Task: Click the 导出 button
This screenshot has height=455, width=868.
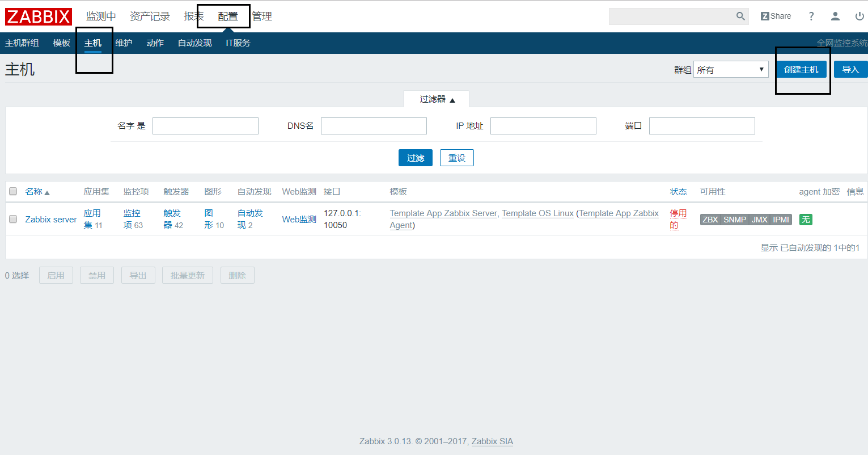Action: click(138, 275)
